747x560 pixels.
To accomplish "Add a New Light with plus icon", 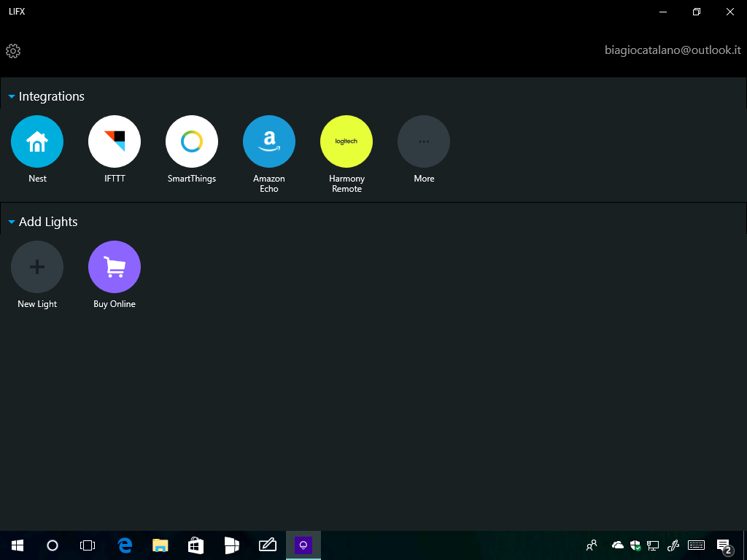I will (x=37, y=267).
